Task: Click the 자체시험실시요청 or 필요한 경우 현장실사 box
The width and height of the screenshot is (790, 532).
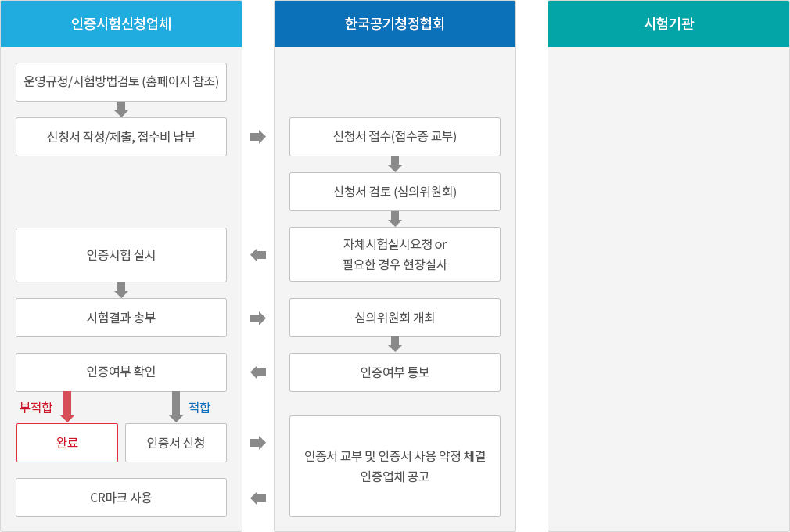Action: pyautogui.click(x=394, y=254)
